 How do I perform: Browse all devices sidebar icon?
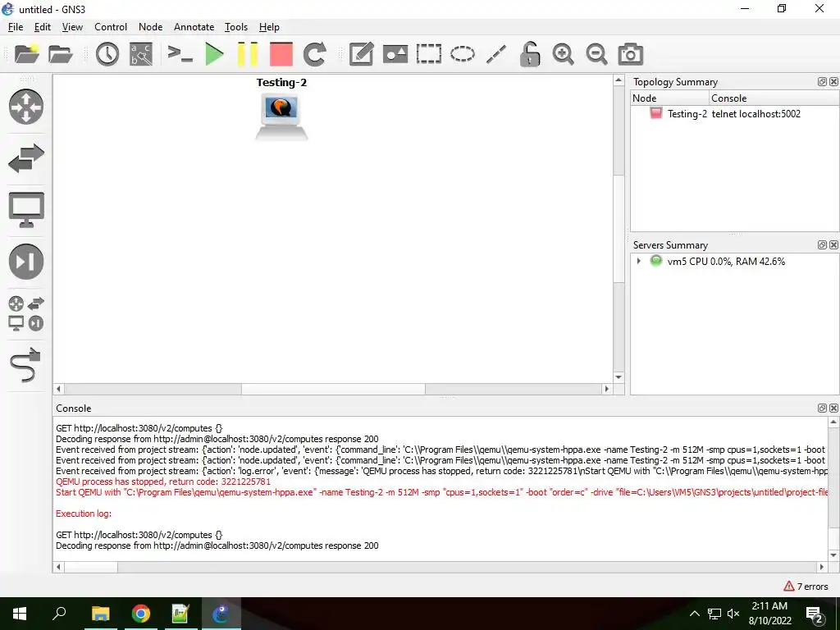[x=25, y=313]
